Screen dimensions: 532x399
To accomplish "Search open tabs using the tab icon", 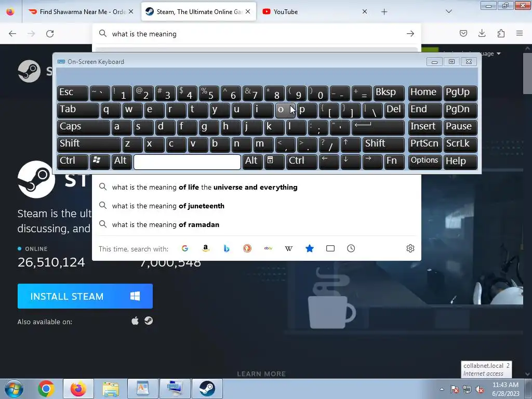I will coord(330,248).
